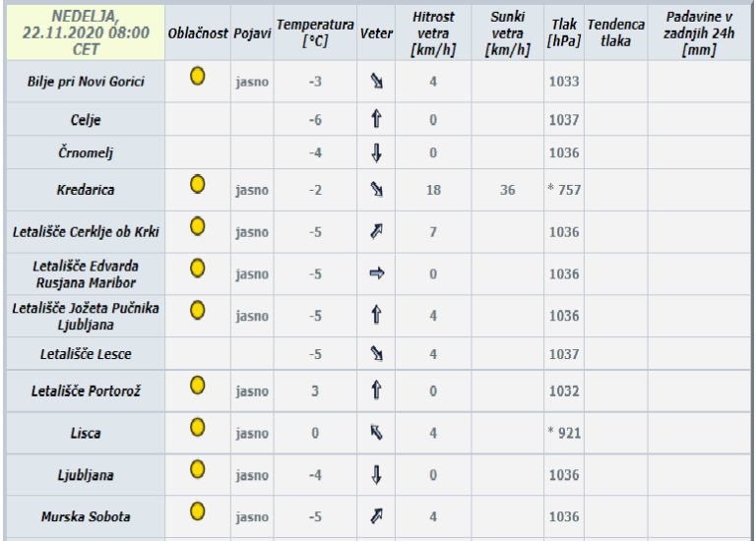
Task: Click the Pojavi column header
Action: [252, 33]
